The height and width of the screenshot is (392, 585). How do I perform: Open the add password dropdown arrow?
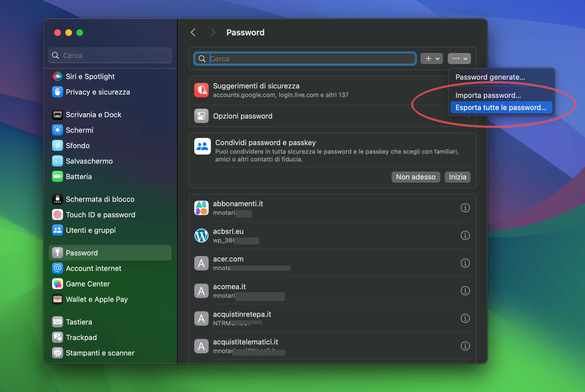coord(437,58)
